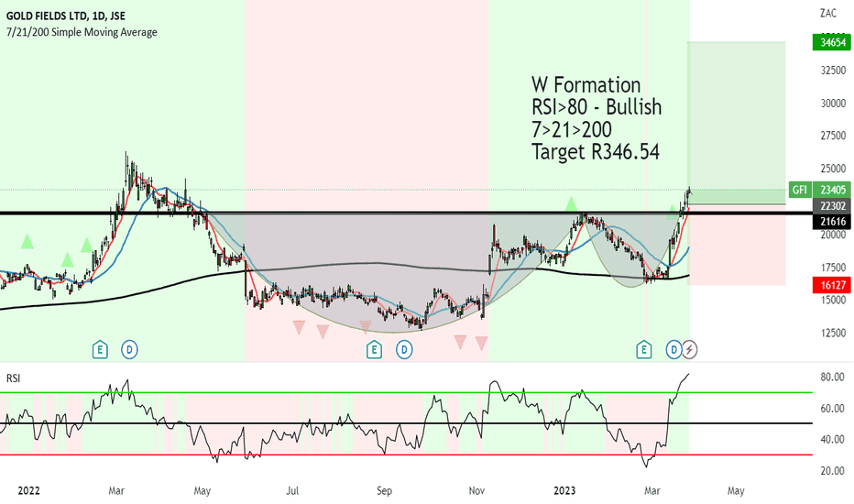This screenshot has width=854, height=504.
Task: Select the '7>21>200' annotation text
Action: (572, 129)
